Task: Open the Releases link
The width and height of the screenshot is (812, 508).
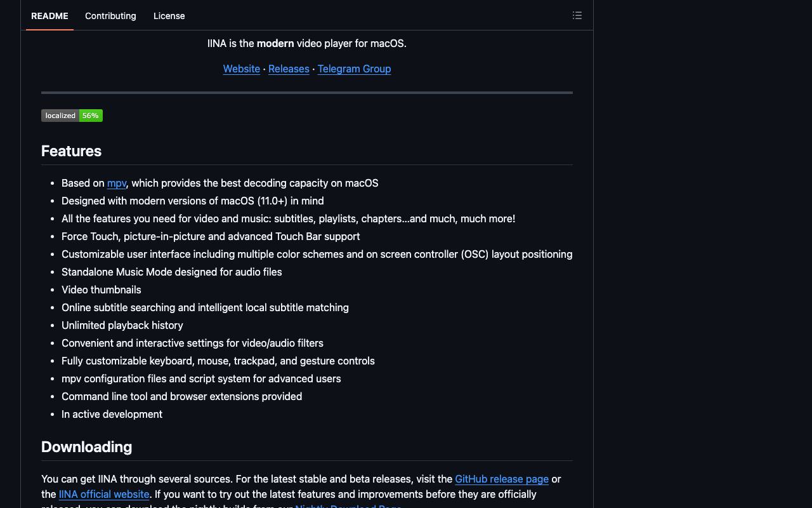Action: 289,69
